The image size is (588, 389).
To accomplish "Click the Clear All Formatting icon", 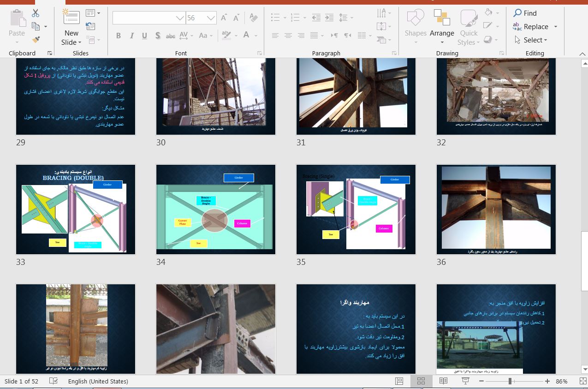I will [x=253, y=18].
